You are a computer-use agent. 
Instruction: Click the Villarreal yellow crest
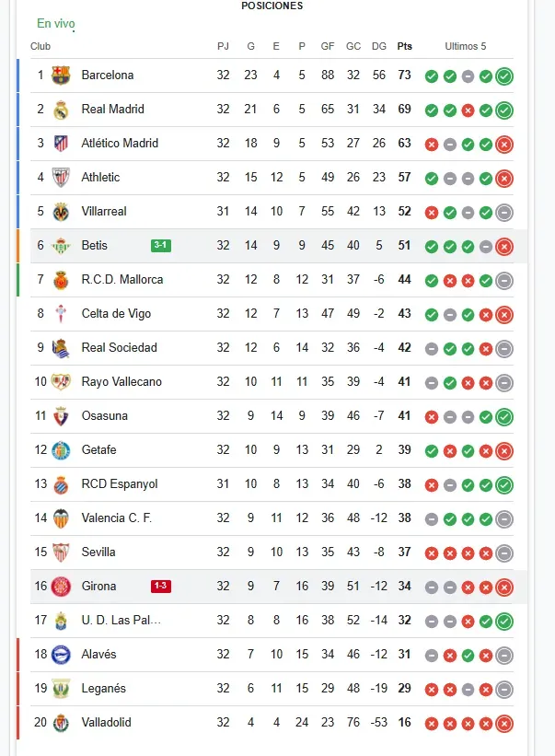61,212
